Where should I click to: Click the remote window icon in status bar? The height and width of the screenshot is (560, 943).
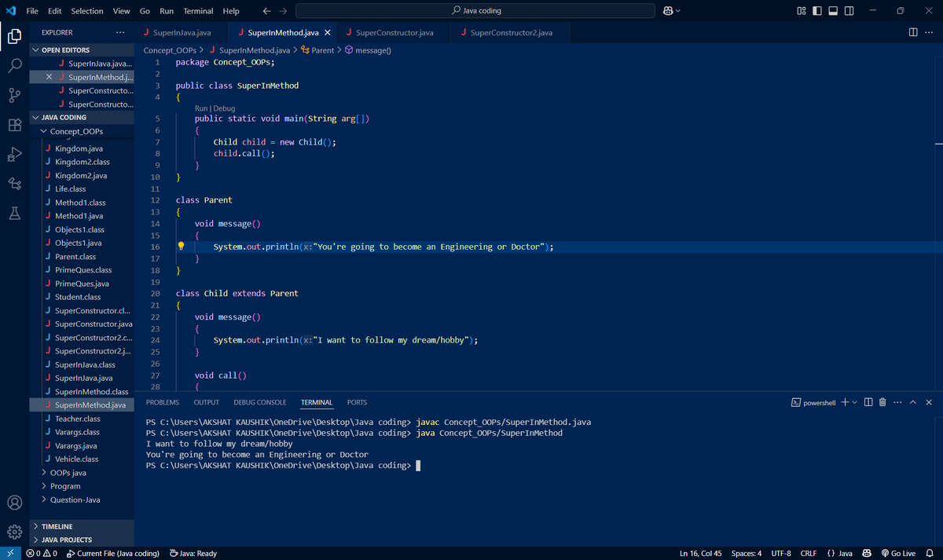10,554
